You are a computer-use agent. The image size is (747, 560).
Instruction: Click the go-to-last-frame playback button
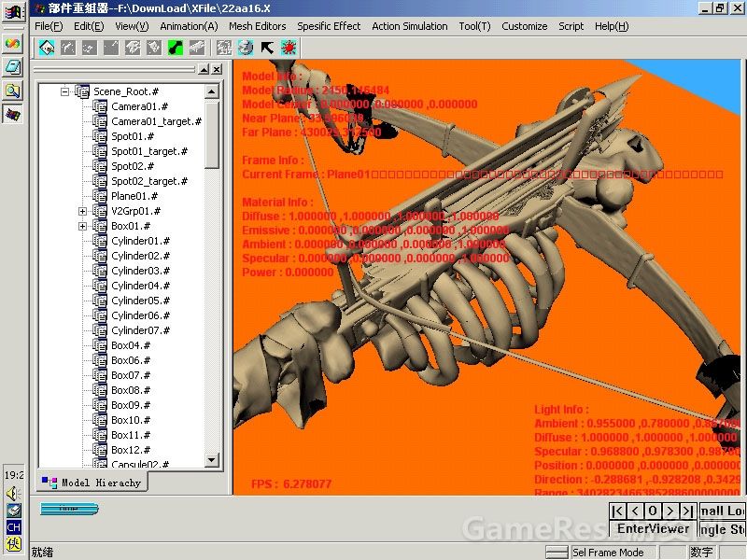click(x=687, y=511)
